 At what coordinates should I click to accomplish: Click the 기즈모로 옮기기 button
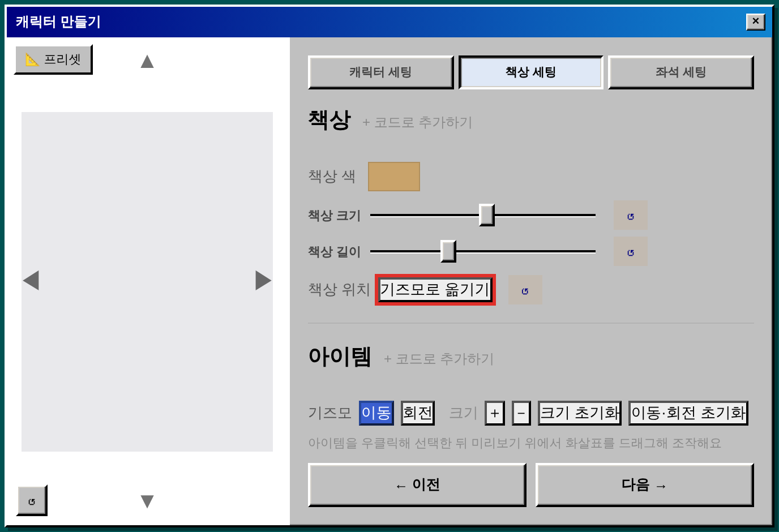point(435,290)
